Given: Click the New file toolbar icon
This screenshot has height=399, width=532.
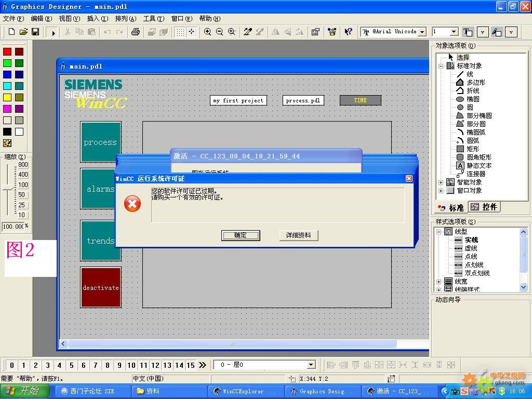Looking at the screenshot, I should coord(11,32).
